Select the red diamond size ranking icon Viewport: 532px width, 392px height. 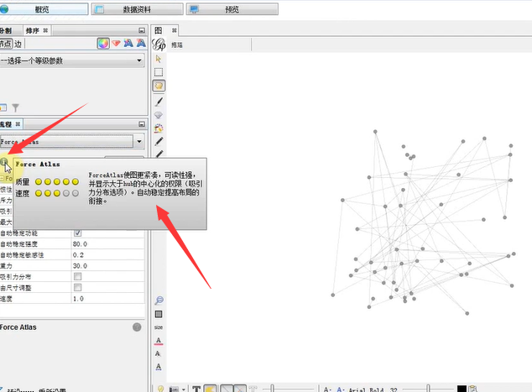pos(116,44)
